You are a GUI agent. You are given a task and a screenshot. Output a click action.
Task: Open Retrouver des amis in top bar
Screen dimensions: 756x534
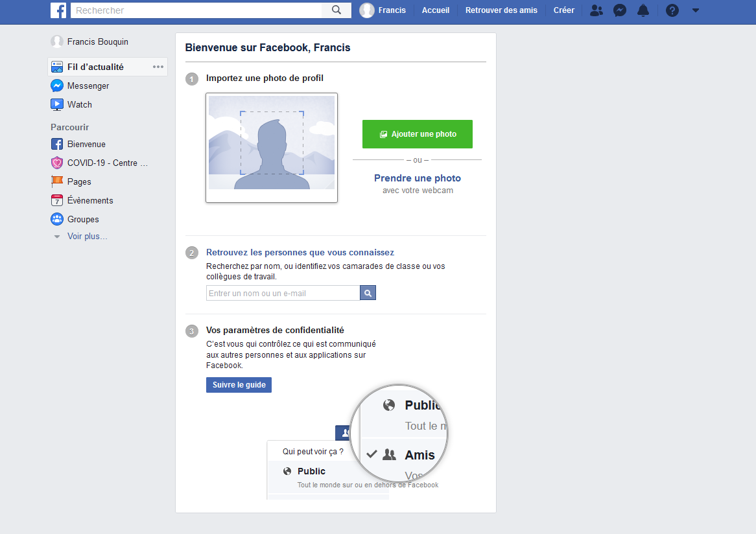coord(501,10)
